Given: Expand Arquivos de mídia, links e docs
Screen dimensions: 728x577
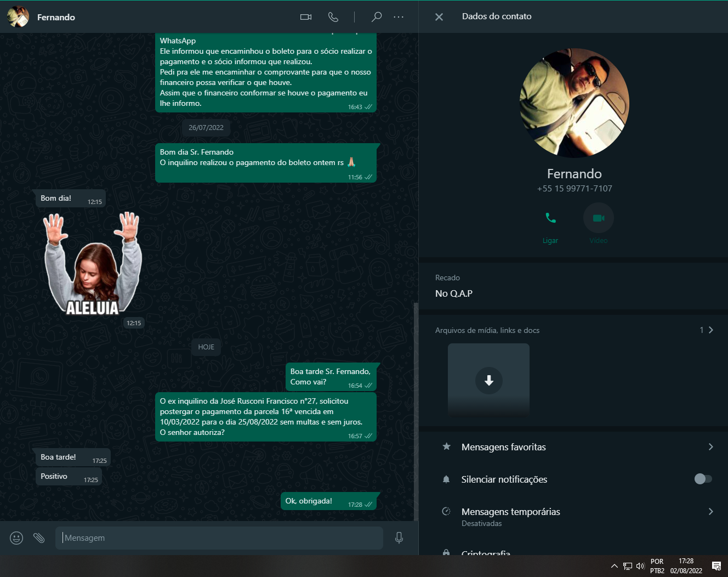Looking at the screenshot, I should tap(710, 330).
